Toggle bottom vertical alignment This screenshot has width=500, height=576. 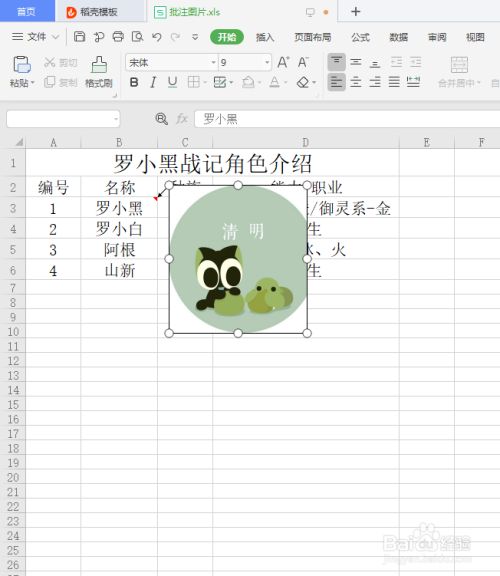pos(375,63)
